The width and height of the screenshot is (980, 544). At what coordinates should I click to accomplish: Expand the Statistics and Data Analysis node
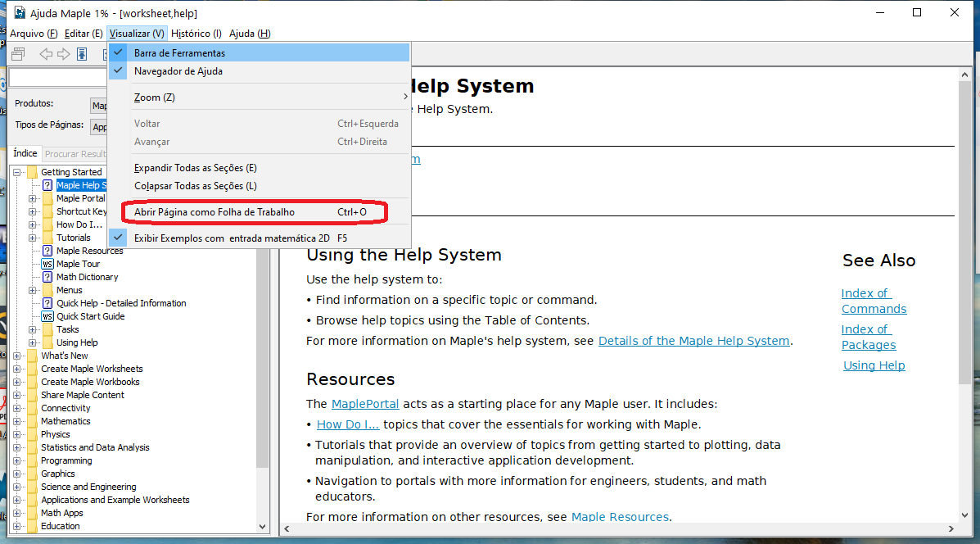click(17, 447)
